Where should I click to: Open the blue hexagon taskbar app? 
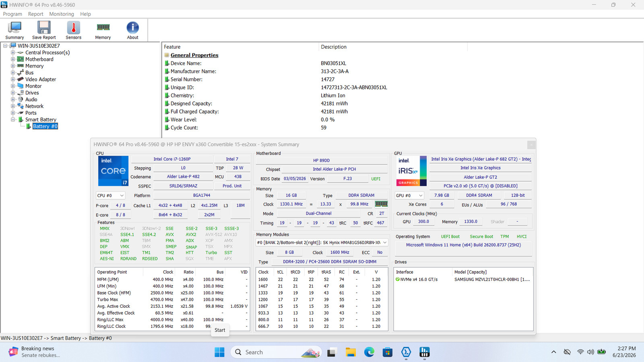click(406, 352)
